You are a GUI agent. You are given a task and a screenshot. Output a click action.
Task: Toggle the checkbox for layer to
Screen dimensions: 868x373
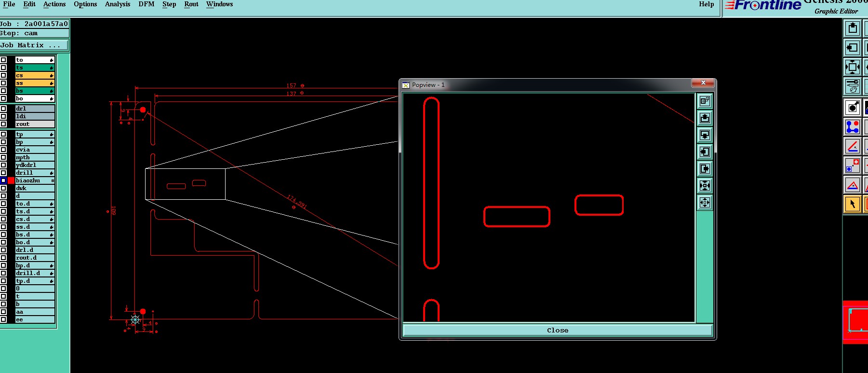pyautogui.click(x=3, y=60)
